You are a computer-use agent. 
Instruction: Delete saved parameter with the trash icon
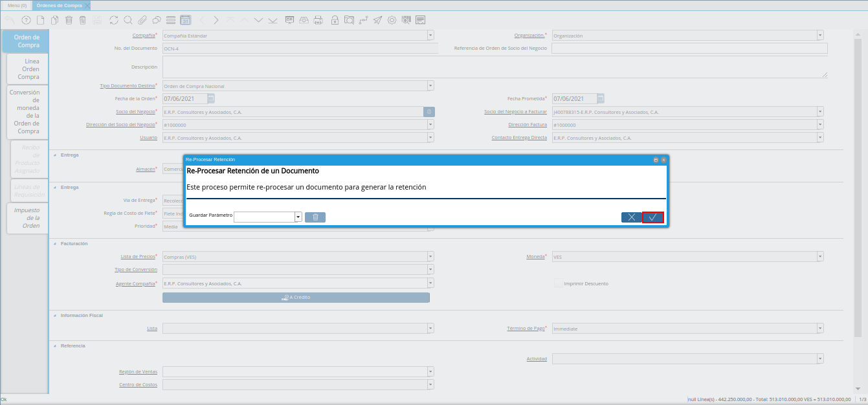pos(315,217)
